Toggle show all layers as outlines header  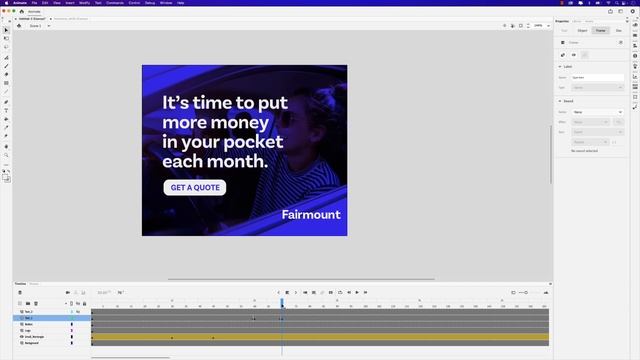coord(71,304)
